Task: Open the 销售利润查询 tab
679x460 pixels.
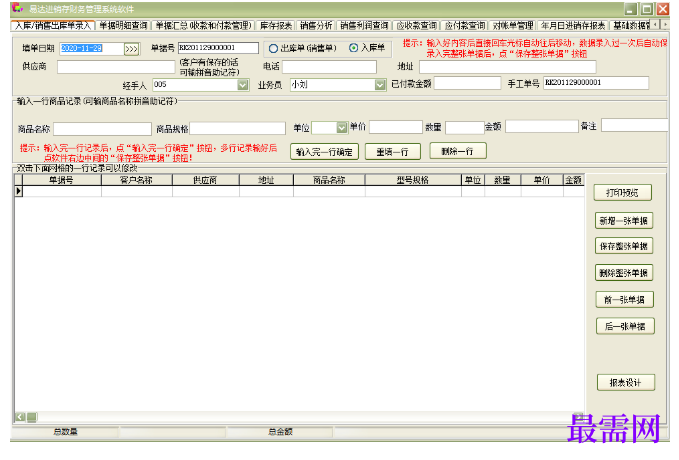Action: tap(364, 26)
